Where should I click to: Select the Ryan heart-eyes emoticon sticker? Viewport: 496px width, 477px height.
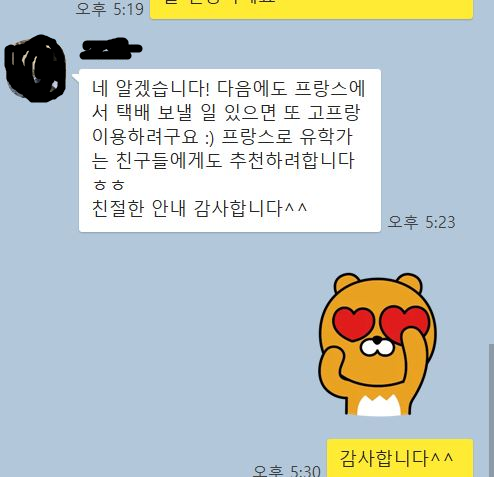378,344
